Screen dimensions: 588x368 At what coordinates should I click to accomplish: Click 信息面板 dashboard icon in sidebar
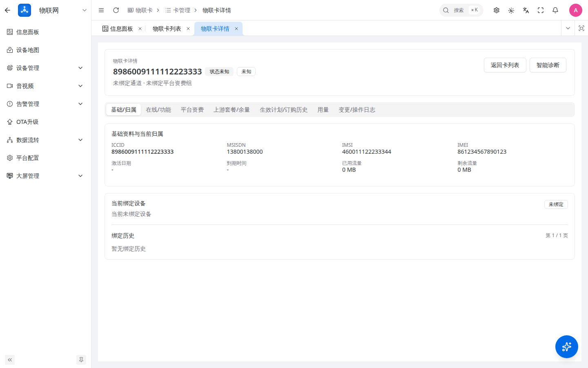[x=10, y=32]
